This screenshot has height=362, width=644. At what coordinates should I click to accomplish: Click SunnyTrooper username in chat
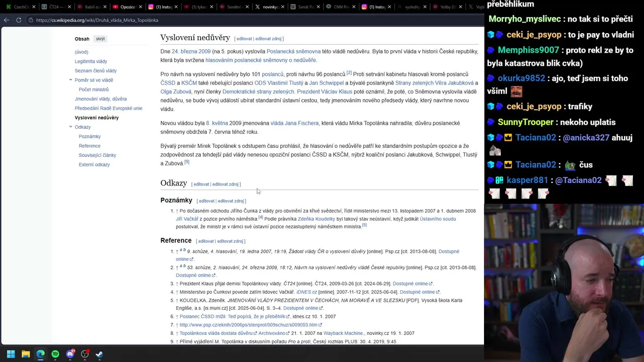526,122
